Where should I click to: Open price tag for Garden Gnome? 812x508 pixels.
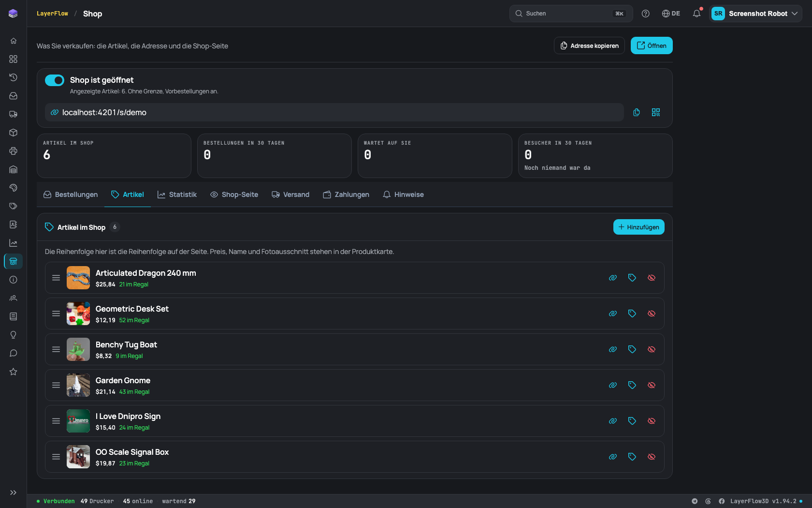(x=632, y=385)
